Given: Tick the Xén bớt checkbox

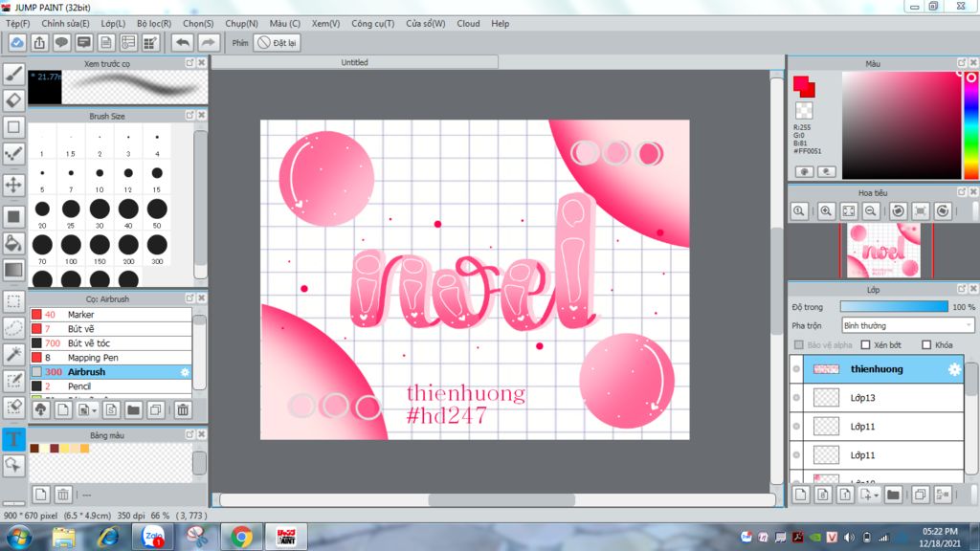Looking at the screenshot, I should coord(865,344).
